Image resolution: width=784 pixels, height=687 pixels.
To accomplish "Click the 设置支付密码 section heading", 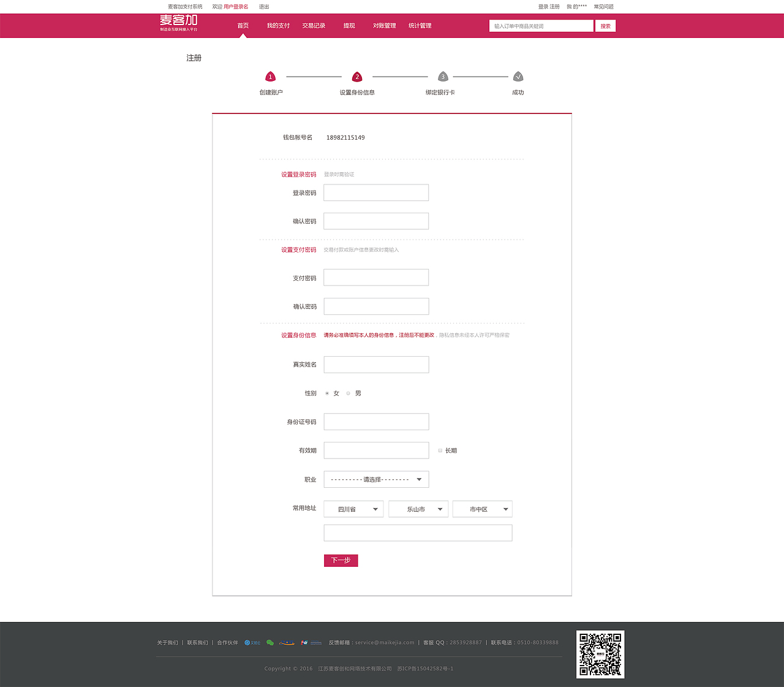I will pos(299,250).
